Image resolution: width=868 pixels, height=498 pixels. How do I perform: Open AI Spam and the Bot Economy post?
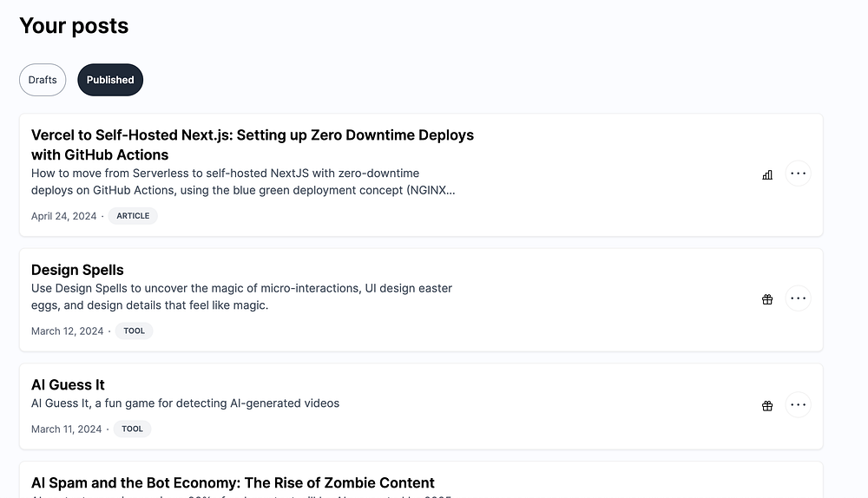click(x=233, y=483)
